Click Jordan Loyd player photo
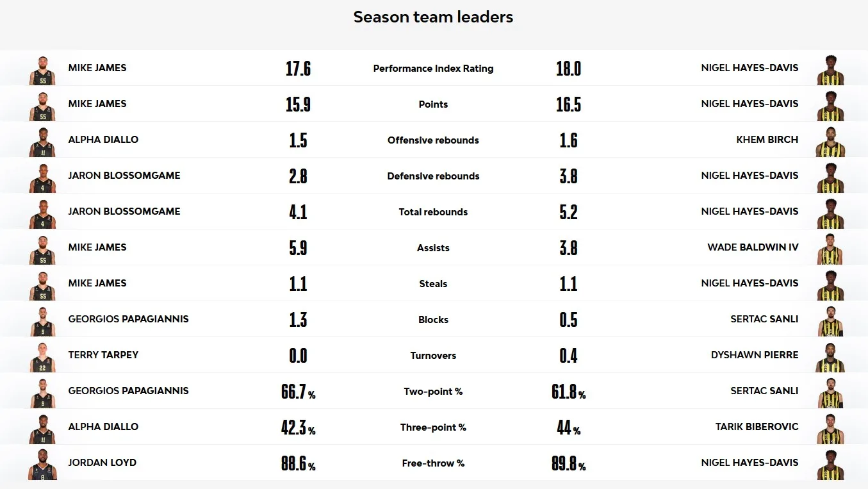 tap(42, 465)
